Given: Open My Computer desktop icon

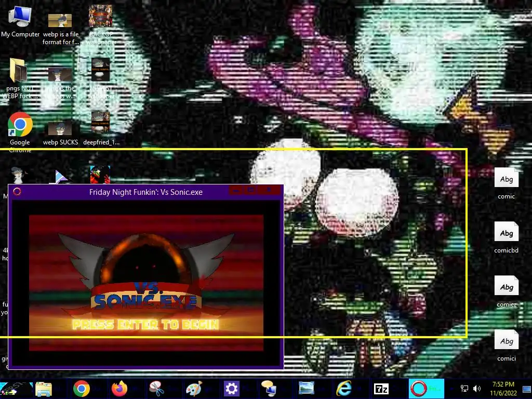Looking at the screenshot, I should tap(20, 21).
